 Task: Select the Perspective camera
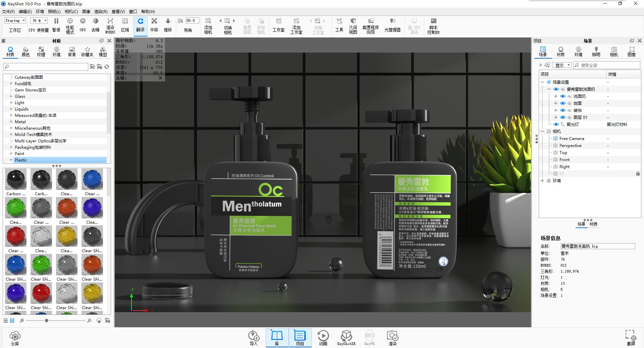pyautogui.click(x=570, y=146)
